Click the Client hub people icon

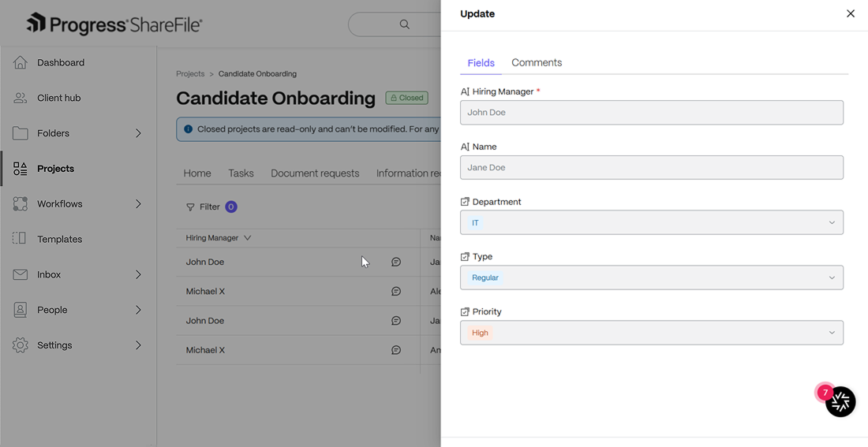coord(20,98)
